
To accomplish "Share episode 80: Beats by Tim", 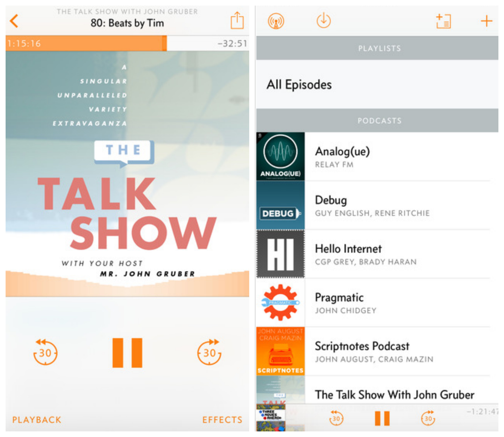I will point(237,20).
